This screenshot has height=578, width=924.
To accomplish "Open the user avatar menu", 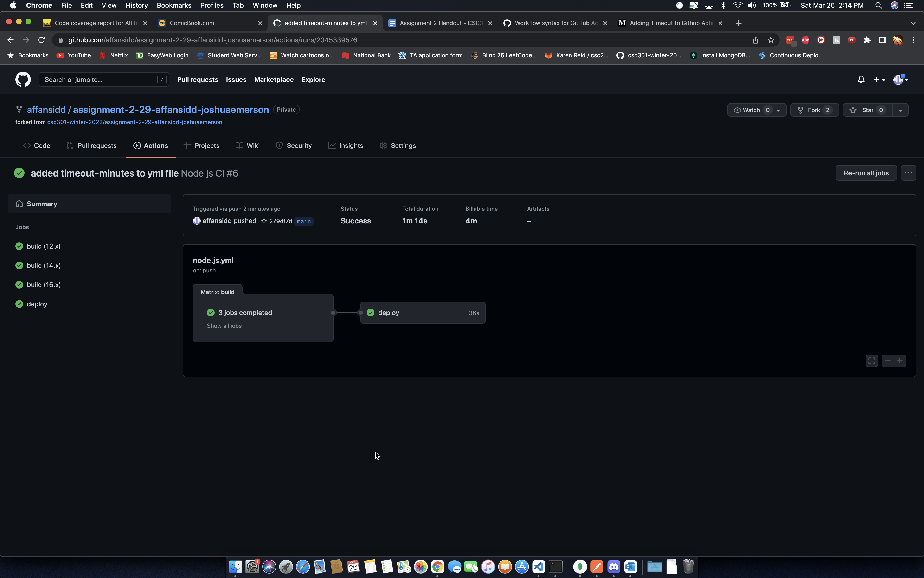I will (x=900, y=79).
